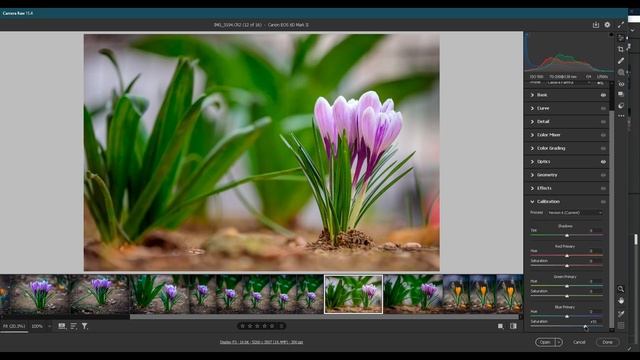
Task: Open Camera Raw preferences gear icon
Action: (x=607, y=25)
